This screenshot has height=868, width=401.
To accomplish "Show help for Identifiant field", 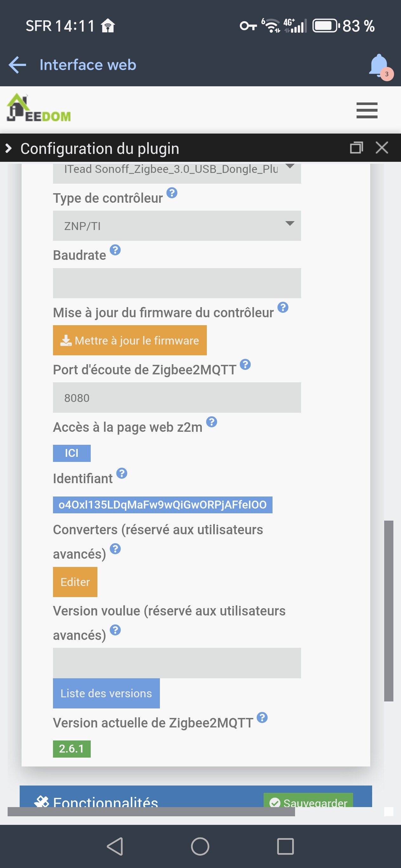I will pos(122,473).
